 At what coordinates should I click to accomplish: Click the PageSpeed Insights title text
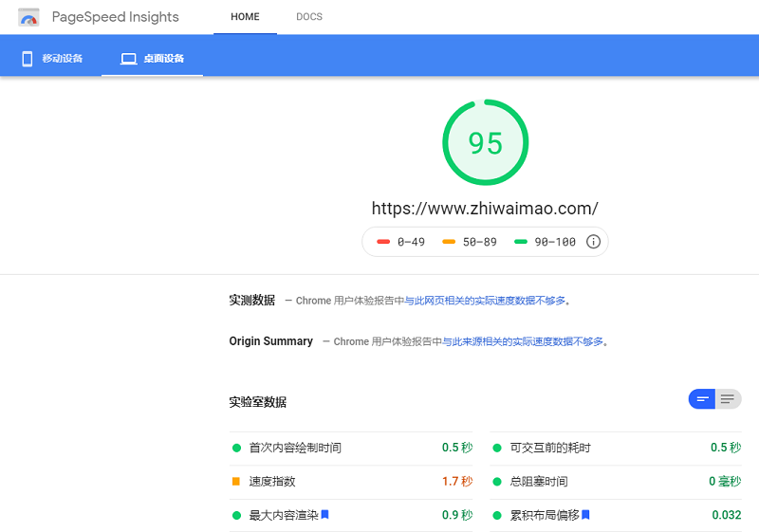pos(115,17)
